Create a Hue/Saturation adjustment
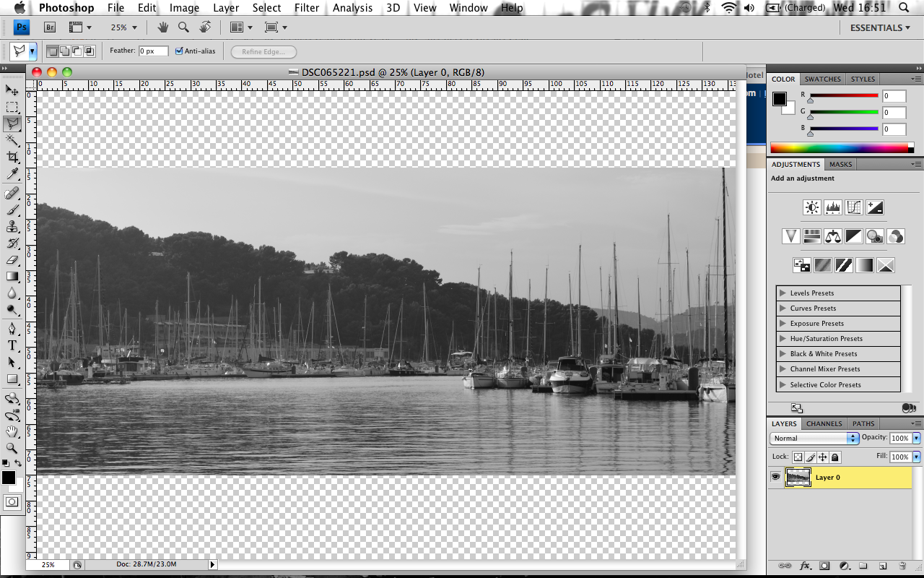 [811, 236]
